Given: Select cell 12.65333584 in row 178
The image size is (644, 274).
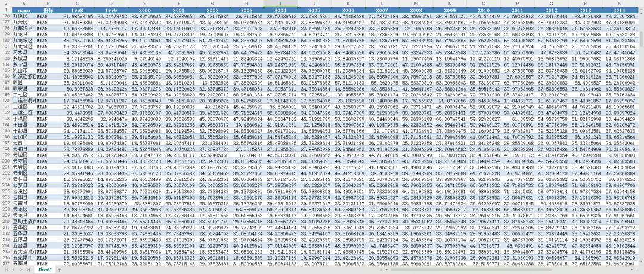Looking at the screenshot, I should [77, 28].
